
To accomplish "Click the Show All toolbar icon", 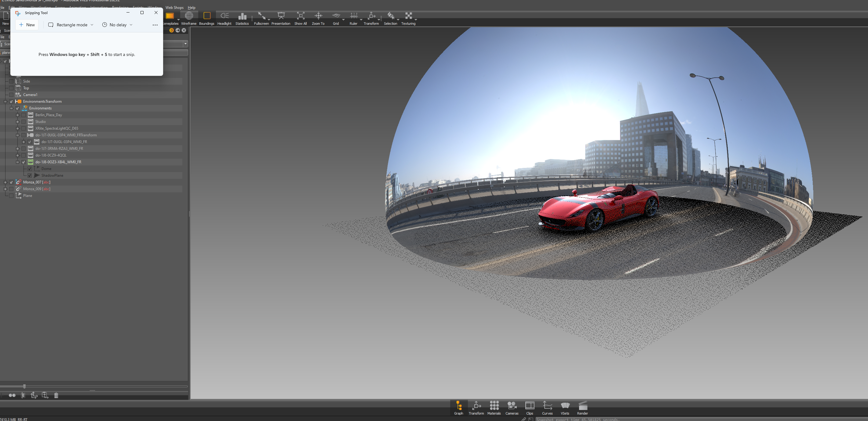I will (301, 19).
